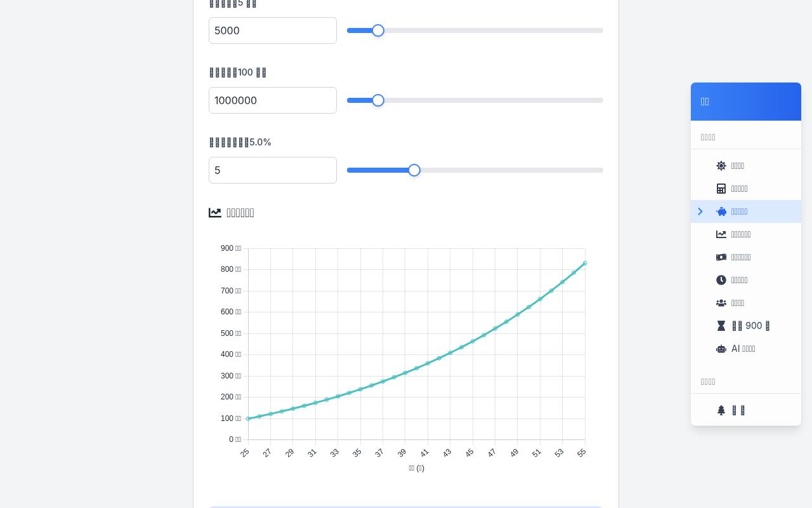Click the 5.0% rate slider handle
This screenshot has height=508, width=812.
pyautogui.click(x=414, y=170)
